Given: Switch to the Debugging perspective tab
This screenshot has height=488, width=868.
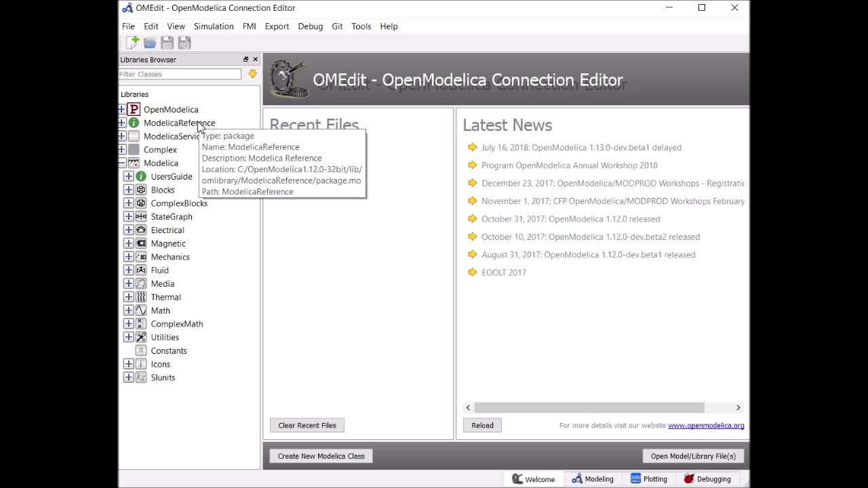Looking at the screenshot, I should point(707,479).
